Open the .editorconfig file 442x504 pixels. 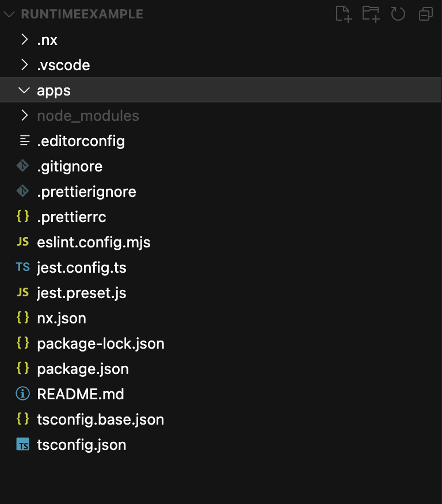pos(81,141)
